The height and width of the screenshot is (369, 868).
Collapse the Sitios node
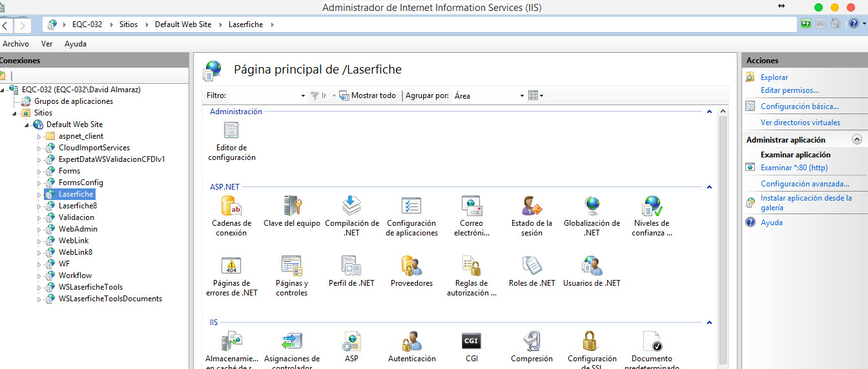coord(15,113)
